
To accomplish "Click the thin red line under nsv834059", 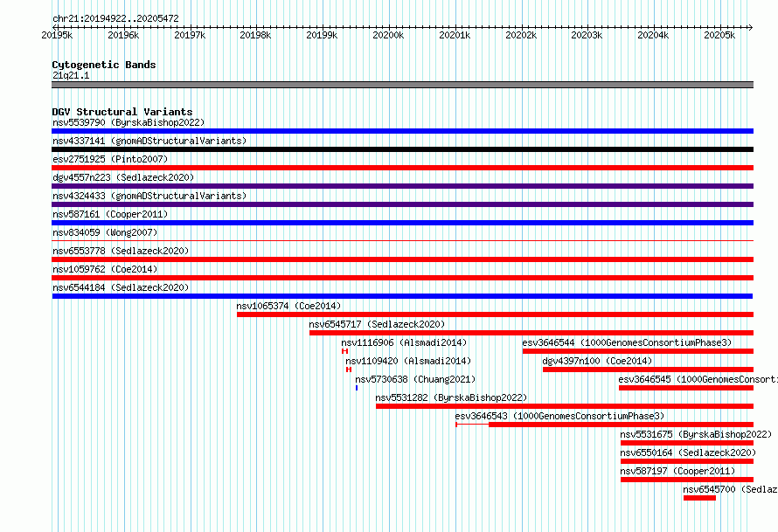I will pyautogui.click(x=402, y=241).
